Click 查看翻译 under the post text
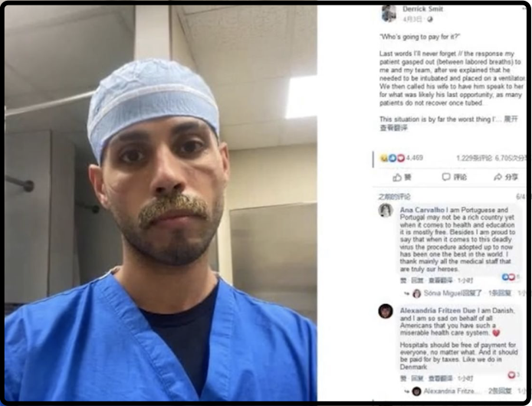 (393, 128)
